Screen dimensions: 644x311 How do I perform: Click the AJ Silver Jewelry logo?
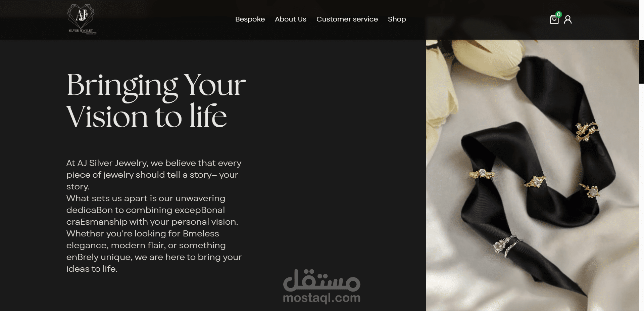pos(81,19)
